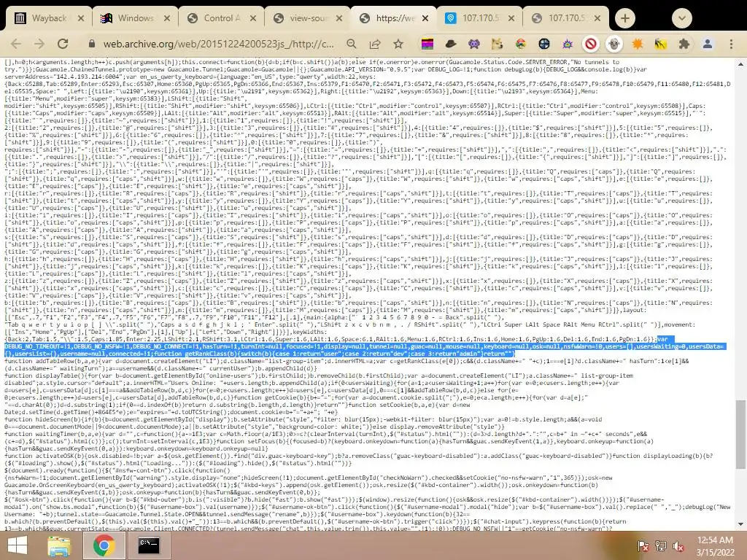The height and width of the screenshot is (560, 747).
Task: Click the Chrome taskbar icon
Action: 104,545
